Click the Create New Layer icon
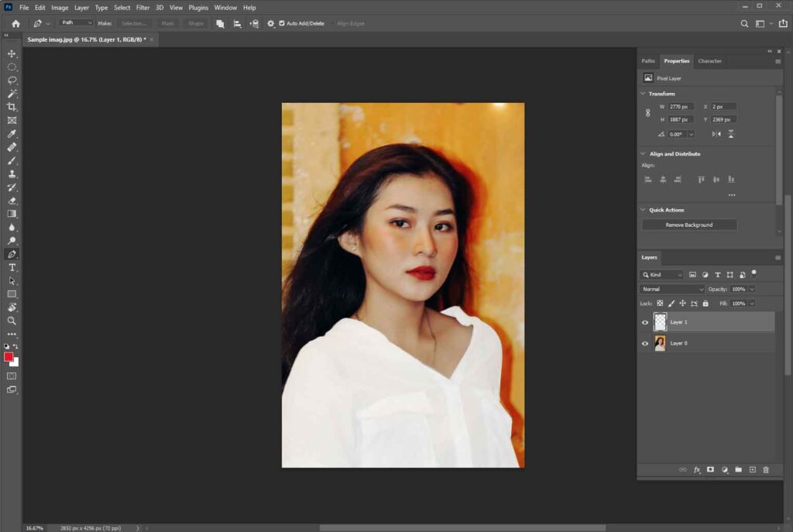The image size is (793, 532). click(x=753, y=470)
